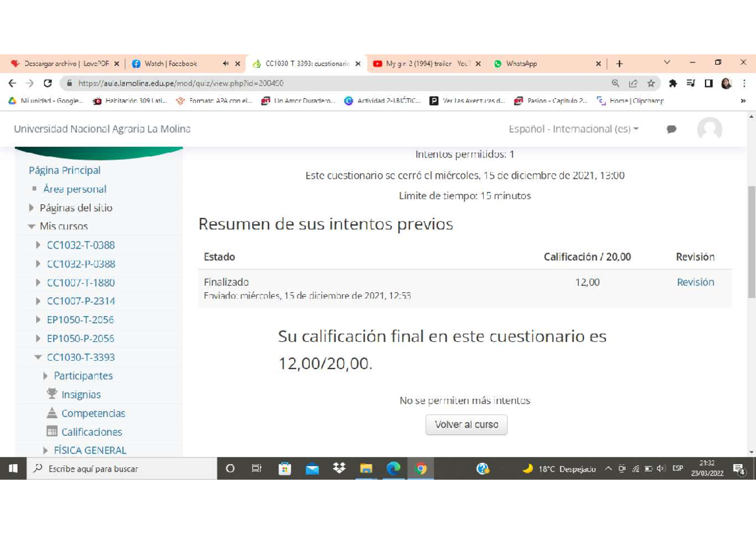Mute the Watch | Facebook tab audio
This screenshot has height=534, width=756.
pos(226,64)
